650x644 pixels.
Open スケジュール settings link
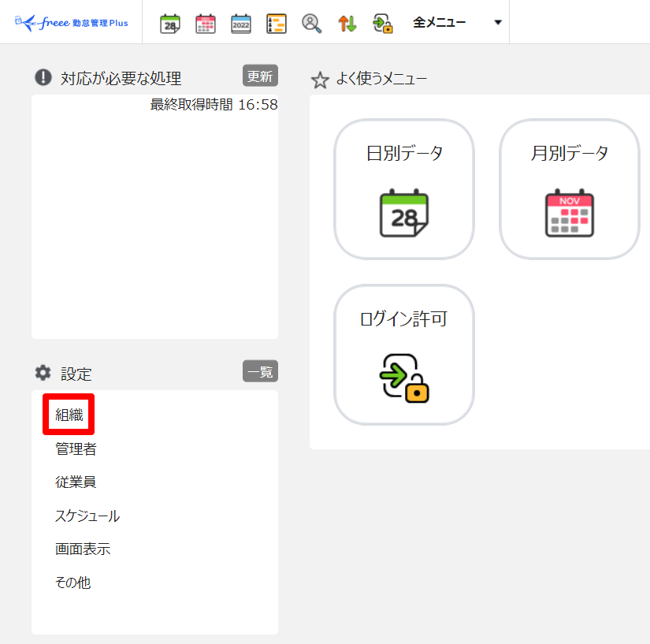[87, 516]
